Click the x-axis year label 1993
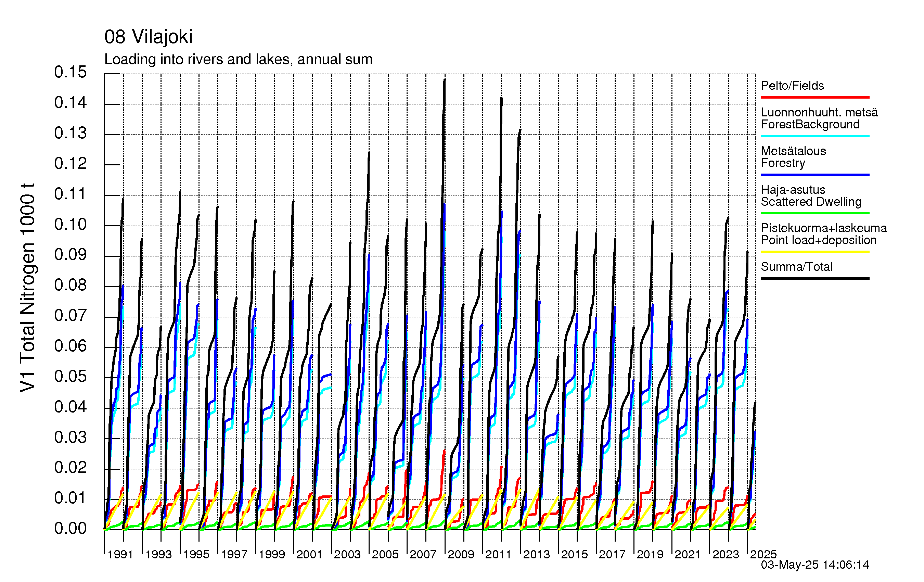Screen dimensions: 924x582 point(158,554)
